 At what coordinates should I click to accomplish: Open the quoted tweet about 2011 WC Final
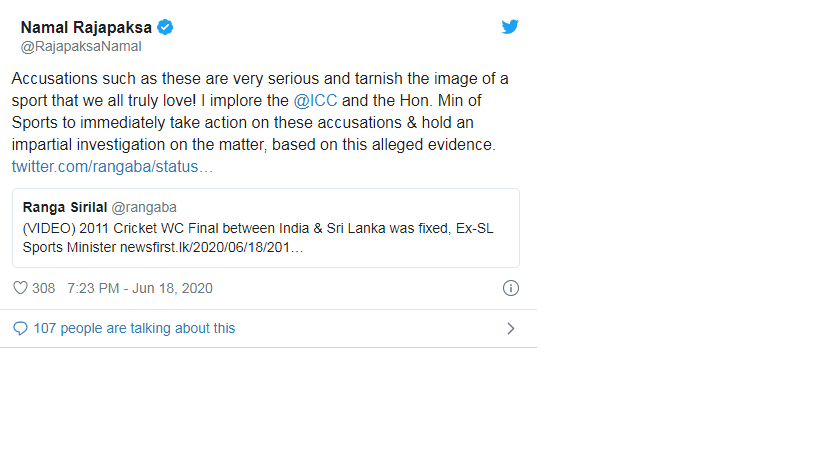pos(266,228)
